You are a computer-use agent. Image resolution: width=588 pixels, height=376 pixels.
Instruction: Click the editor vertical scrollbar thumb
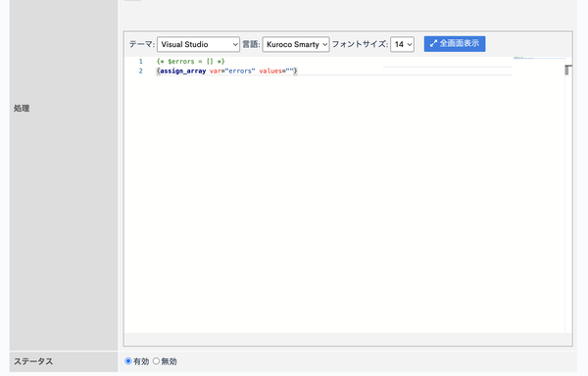[x=568, y=70]
